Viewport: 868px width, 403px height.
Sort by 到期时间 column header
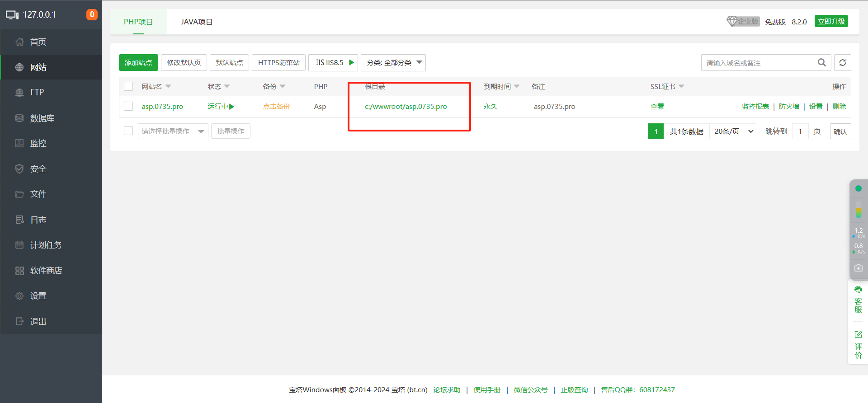point(501,86)
